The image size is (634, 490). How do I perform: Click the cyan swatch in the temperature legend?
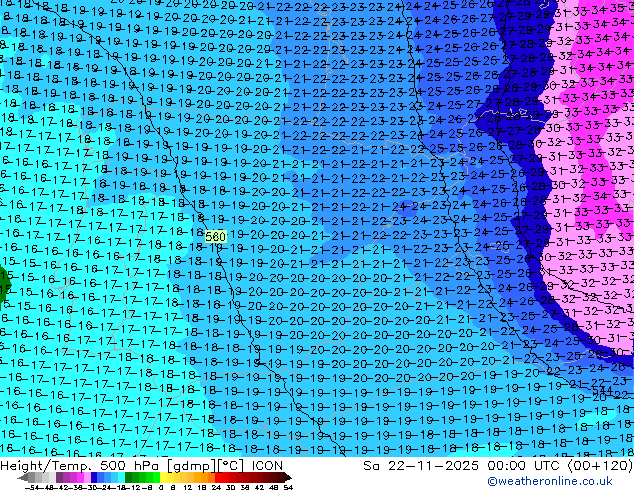(121, 478)
